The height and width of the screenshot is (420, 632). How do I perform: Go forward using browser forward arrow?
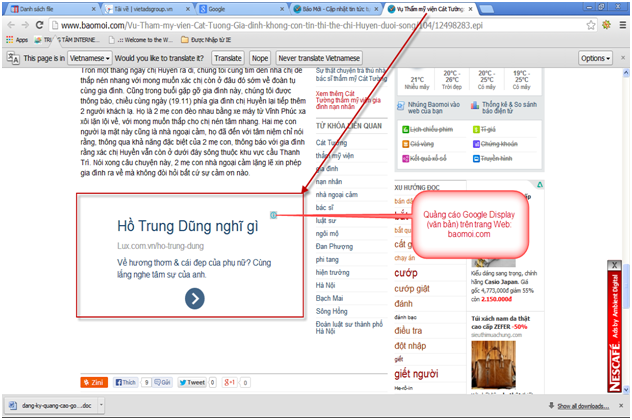25,25
